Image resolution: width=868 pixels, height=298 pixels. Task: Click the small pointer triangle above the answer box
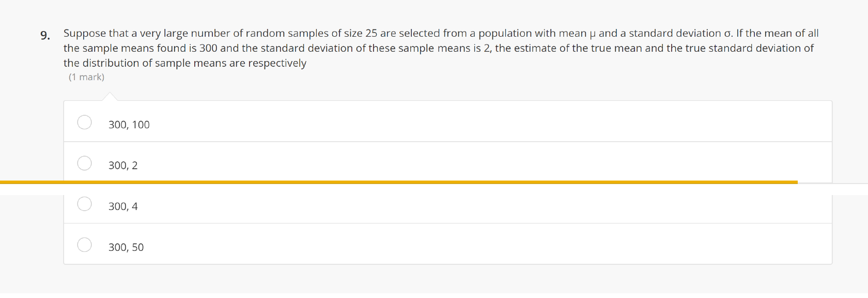pos(110,97)
